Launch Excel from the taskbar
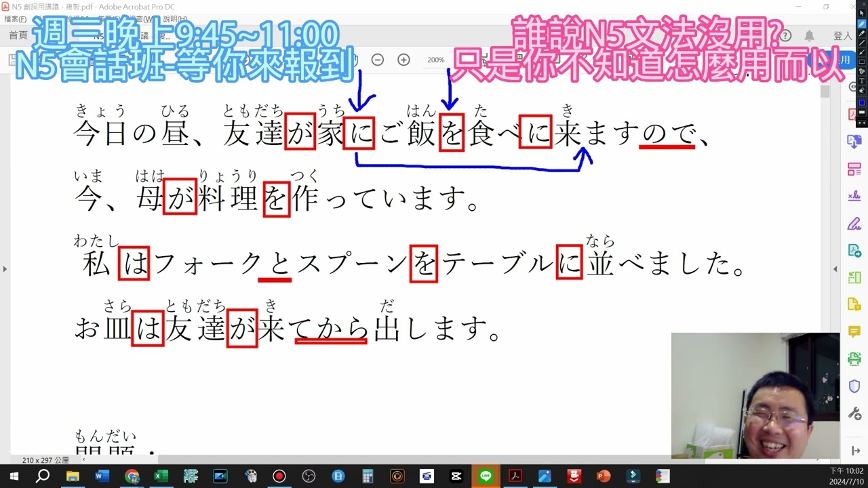Image resolution: width=868 pixels, height=488 pixels. 161,476
